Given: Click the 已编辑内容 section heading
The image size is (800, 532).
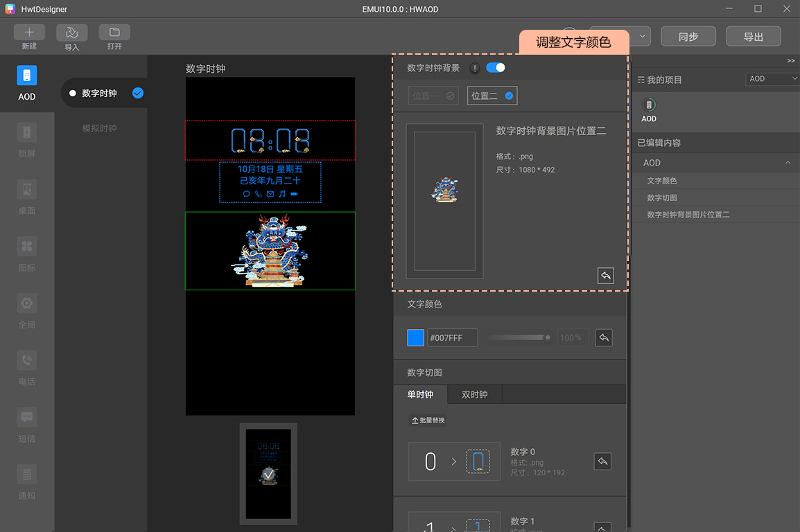Looking at the screenshot, I should 659,143.
